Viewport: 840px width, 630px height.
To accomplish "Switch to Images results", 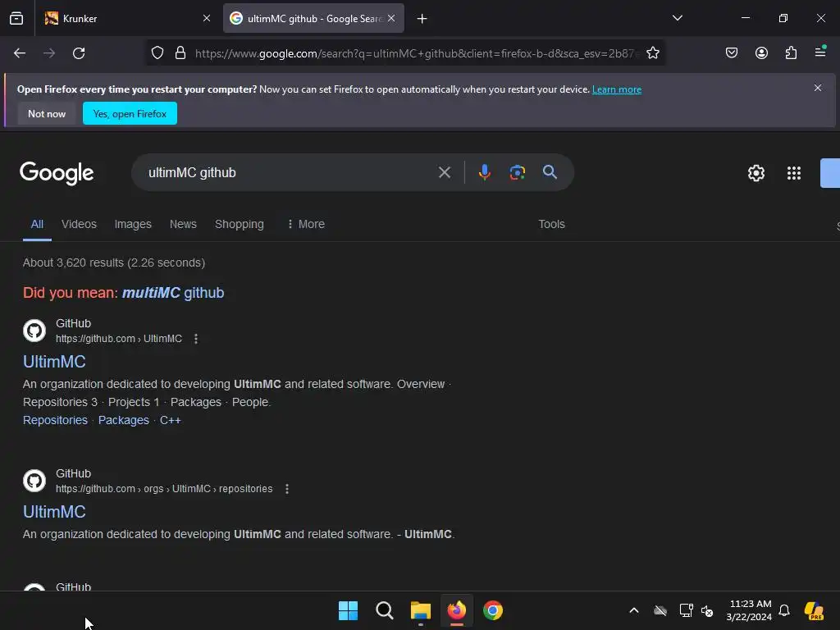I will pyautogui.click(x=133, y=224).
